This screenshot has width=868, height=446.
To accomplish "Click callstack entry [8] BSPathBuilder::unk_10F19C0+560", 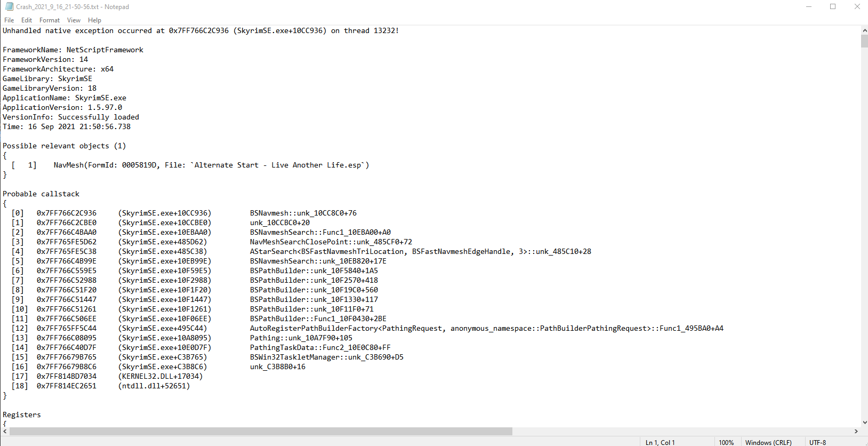I will [x=195, y=290].
